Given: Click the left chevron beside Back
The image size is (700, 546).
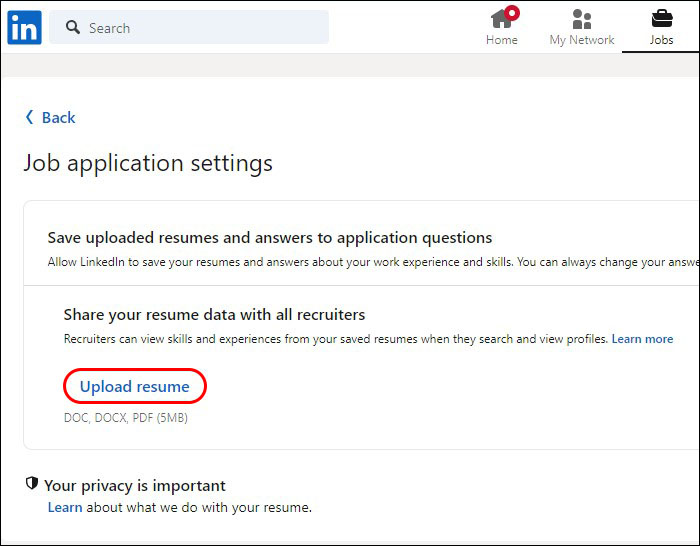Looking at the screenshot, I should coord(29,118).
